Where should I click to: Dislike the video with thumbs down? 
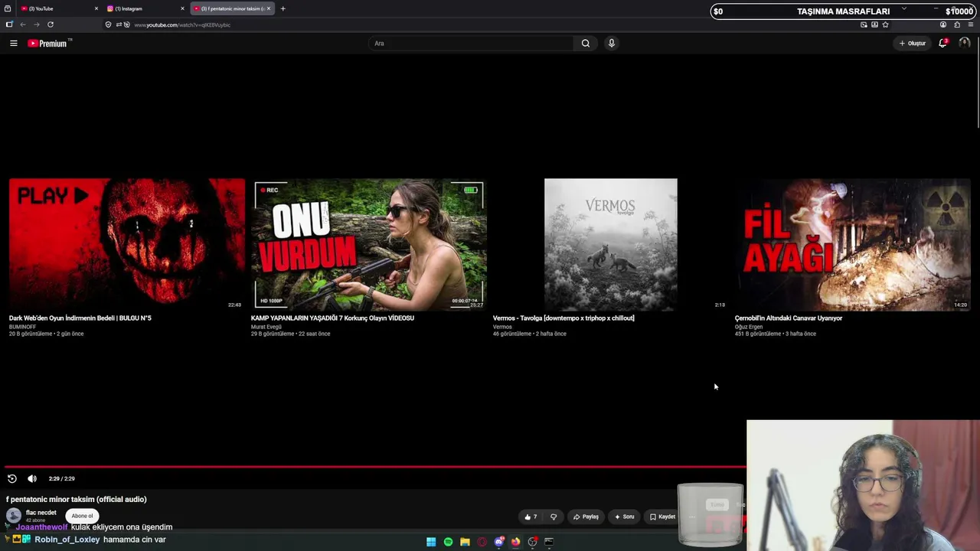pos(554,517)
